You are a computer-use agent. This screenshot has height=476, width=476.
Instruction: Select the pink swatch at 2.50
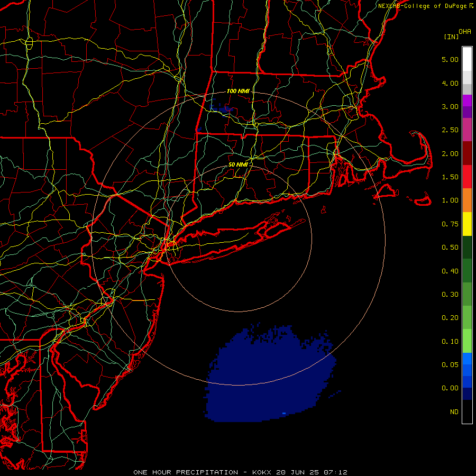tap(467, 130)
